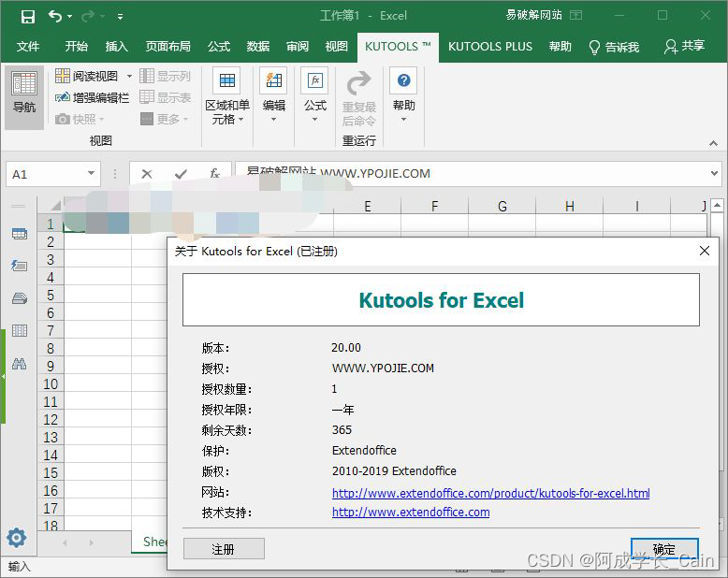Click the 显示表 sheets icon
728x578 pixels.
point(147,97)
